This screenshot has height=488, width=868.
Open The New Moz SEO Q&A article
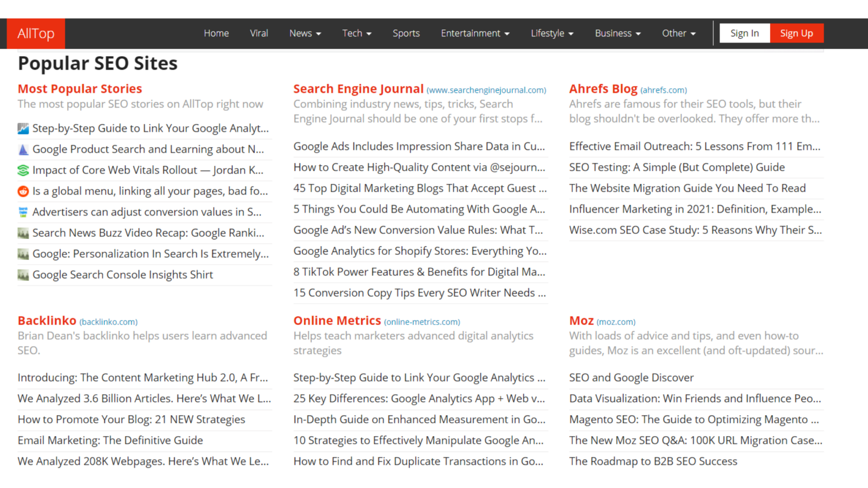click(696, 441)
